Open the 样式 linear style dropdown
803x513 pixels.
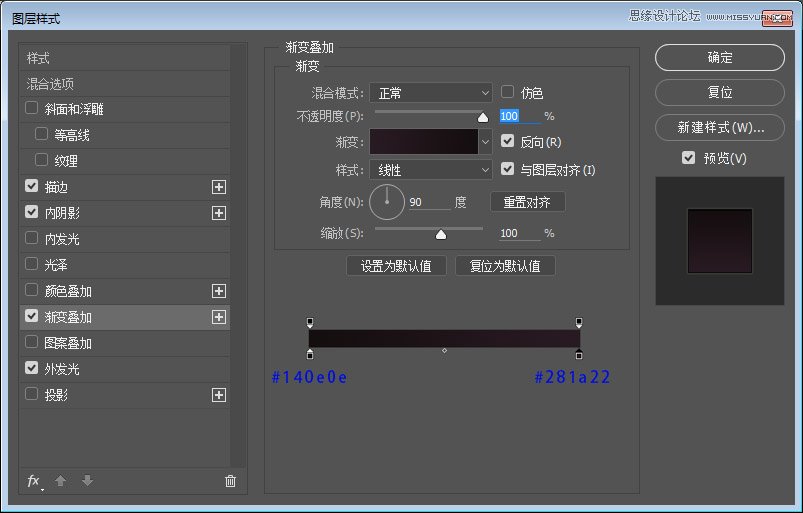[x=431, y=170]
